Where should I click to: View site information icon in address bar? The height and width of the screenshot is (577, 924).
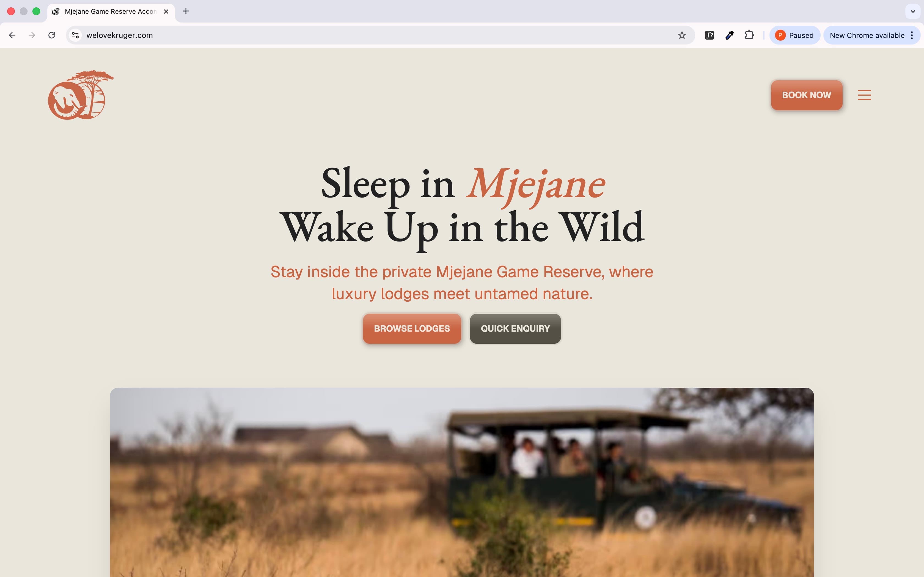coord(76,35)
